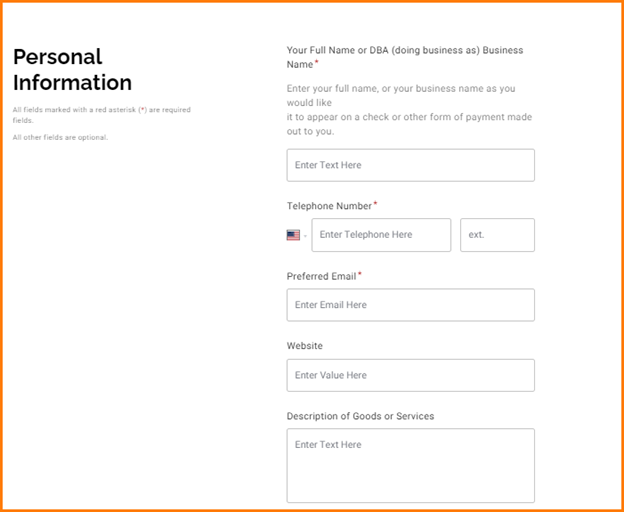The image size is (624, 512).
Task: Click the red asterisk after Business Name
Action: tap(317, 62)
